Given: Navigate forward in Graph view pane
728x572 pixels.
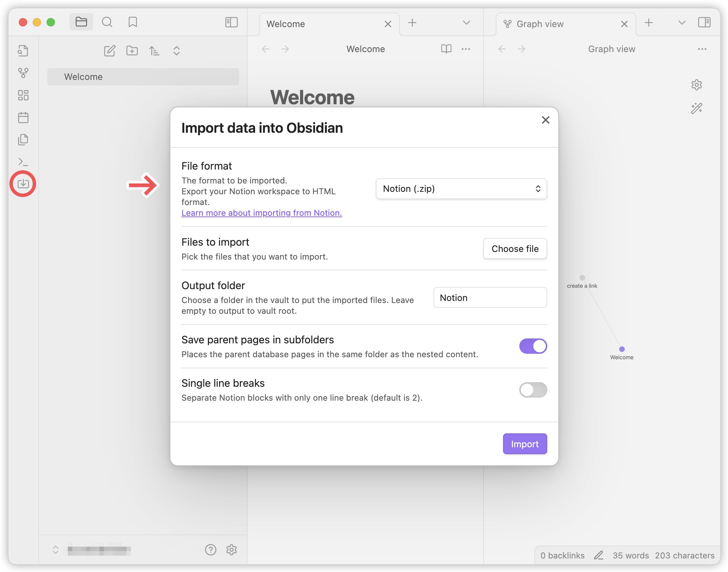Looking at the screenshot, I should click(521, 49).
